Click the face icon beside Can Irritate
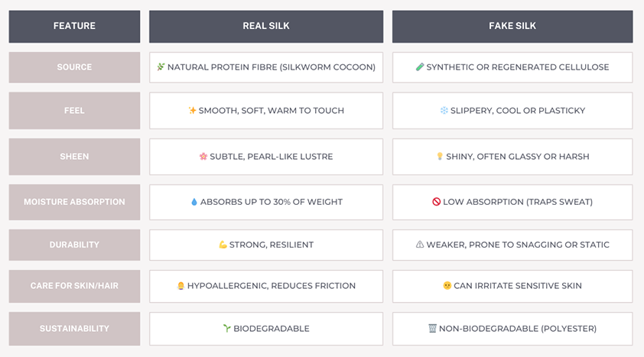 click(x=447, y=286)
